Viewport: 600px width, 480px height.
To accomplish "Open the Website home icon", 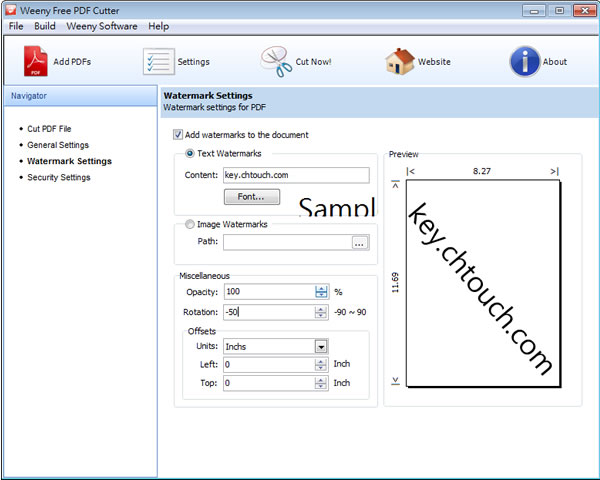I will 400,62.
